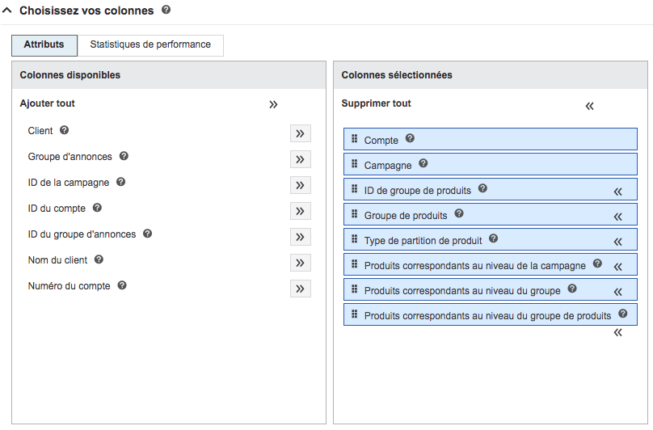Switch to Statistiques de performance tab
Image resolution: width=653 pixels, height=430 pixels.
(150, 45)
